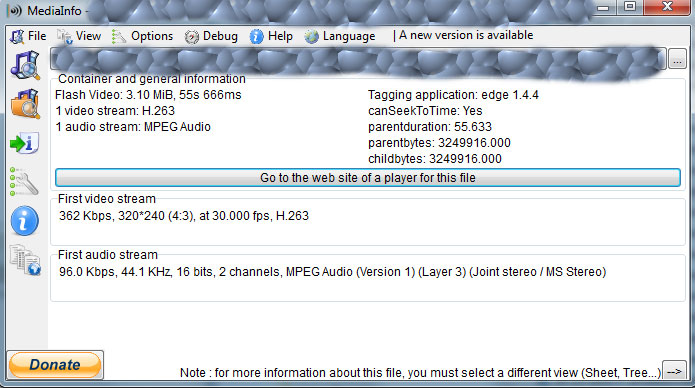Click 'A new version is available' notice
Viewport: 695px width, 388px height.
[466, 35]
